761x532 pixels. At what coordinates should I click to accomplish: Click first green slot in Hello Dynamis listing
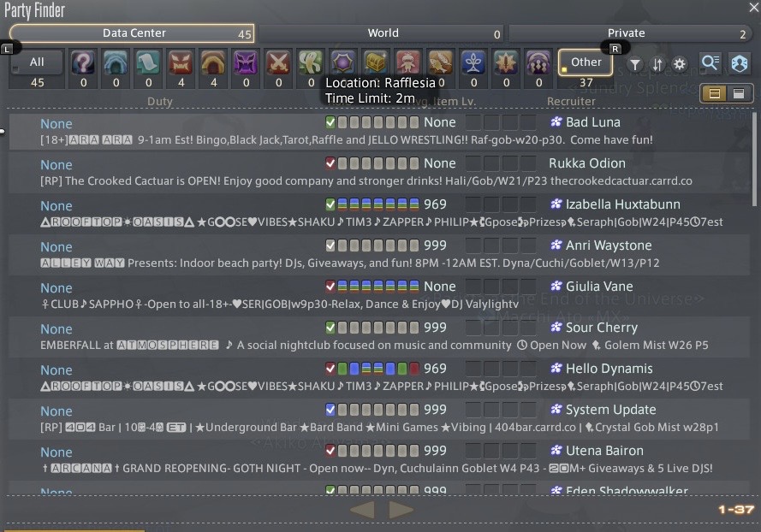click(342, 369)
